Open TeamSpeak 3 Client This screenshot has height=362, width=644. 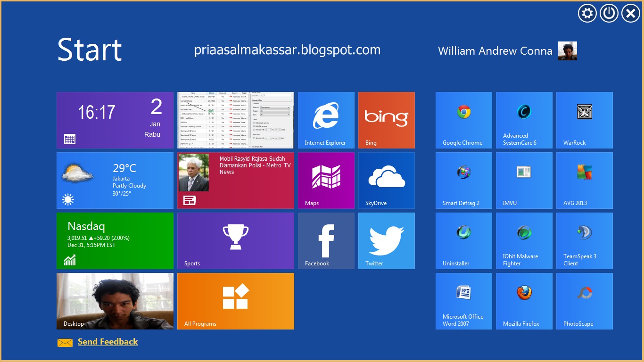pos(584,240)
